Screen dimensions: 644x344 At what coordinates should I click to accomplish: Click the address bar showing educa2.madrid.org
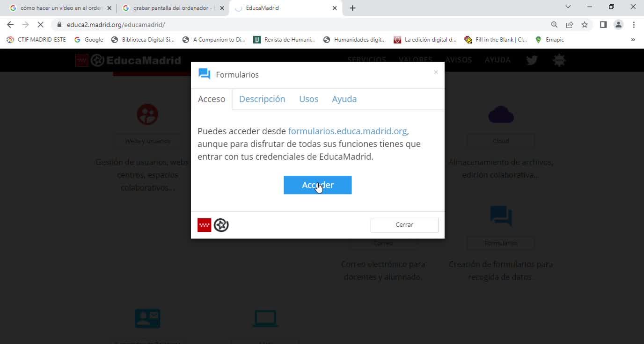pos(300,25)
